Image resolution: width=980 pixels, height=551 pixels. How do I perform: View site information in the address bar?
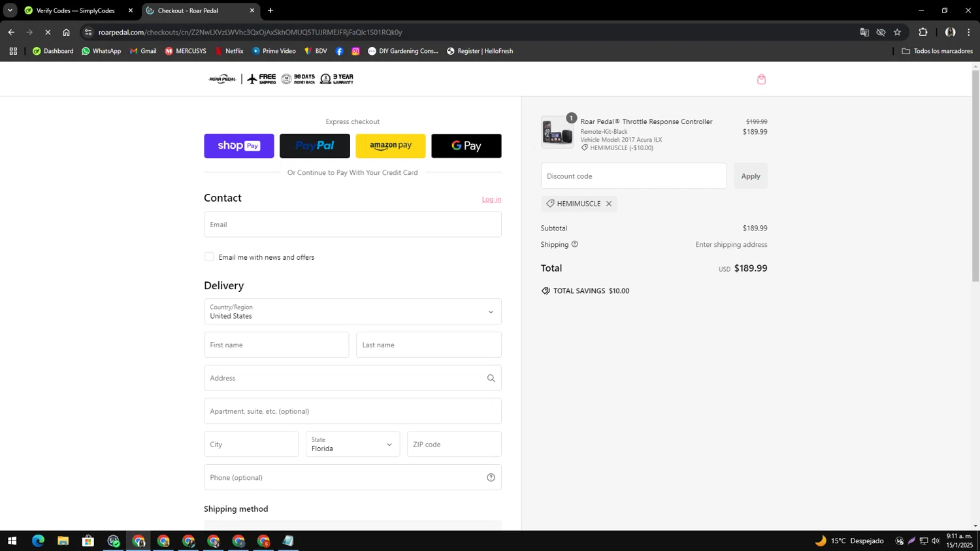(88, 32)
